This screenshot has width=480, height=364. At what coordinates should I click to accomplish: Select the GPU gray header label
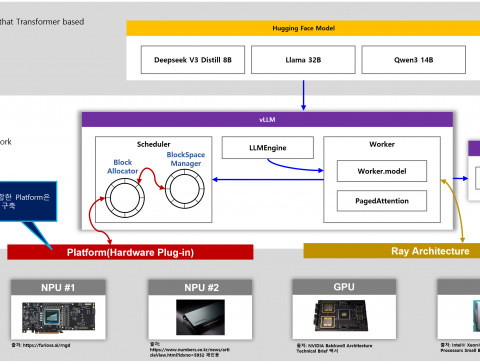pos(344,287)
